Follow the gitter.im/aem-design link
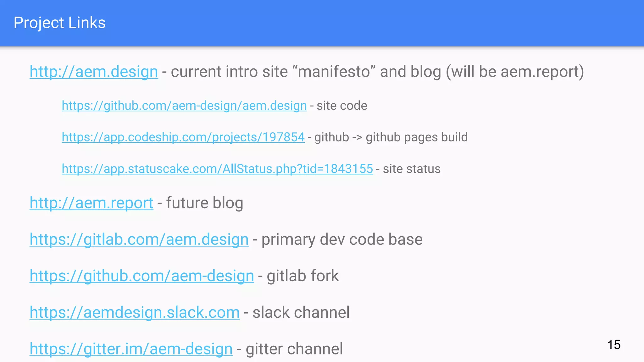644x362 pixels. click(x=131, y=349)
